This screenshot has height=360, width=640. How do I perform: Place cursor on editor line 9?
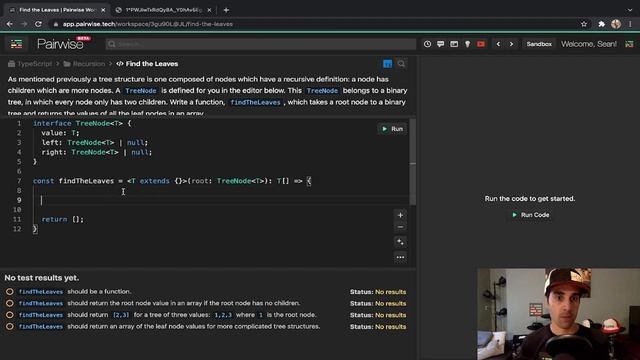point(220,200)
